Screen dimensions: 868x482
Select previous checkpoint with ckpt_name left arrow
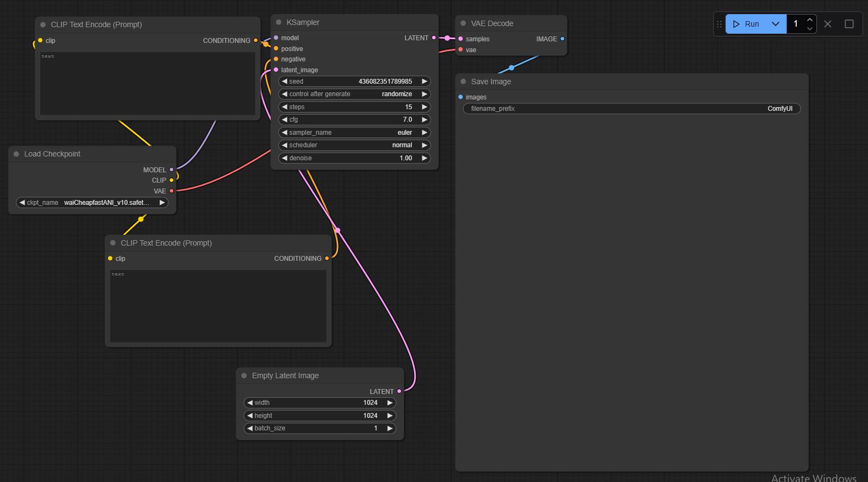(22, 203)
